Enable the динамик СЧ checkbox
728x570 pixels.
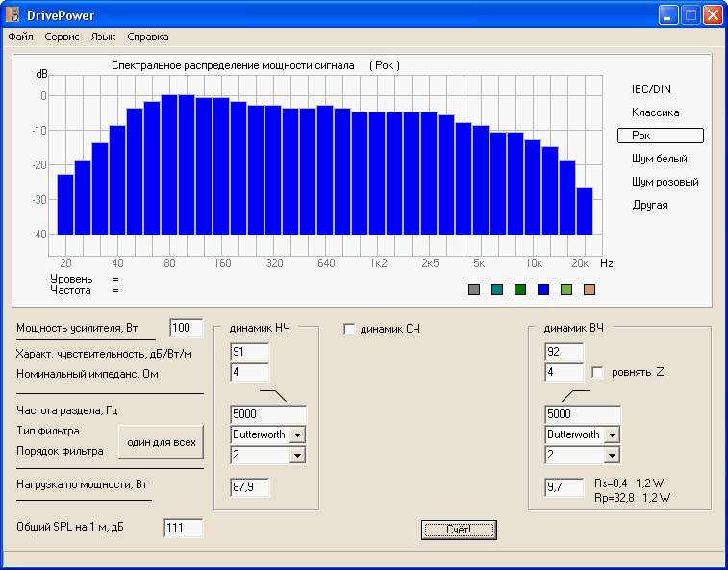click(349, 329)
